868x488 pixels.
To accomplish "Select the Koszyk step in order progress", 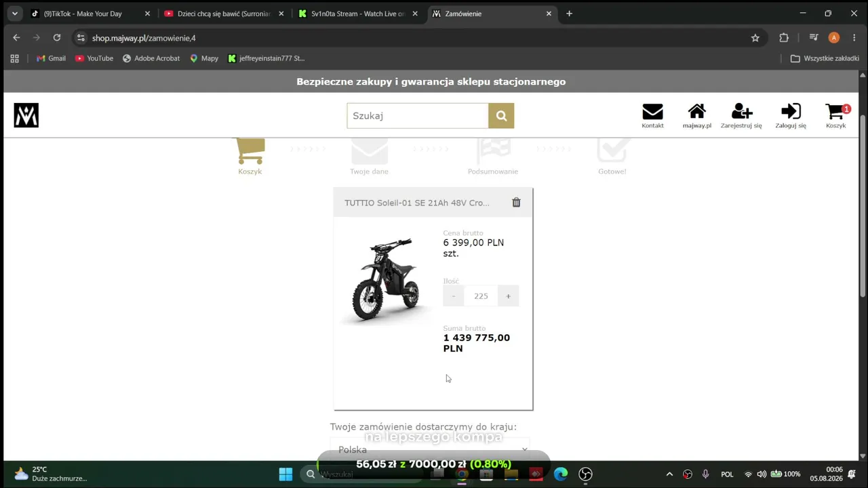I will tap(250, 157).
